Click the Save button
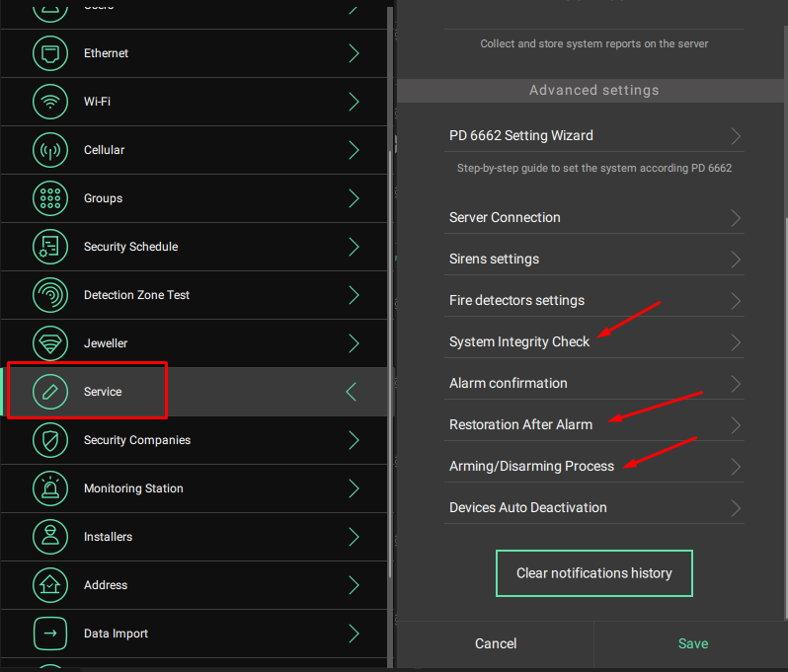The width and height of the screenshot is (788, 672). (x=693, y=643)
